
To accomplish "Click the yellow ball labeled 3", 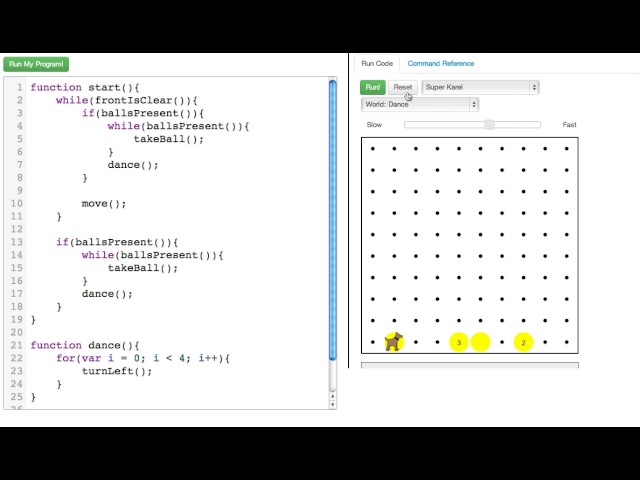I will pyautogui.click(x=459, y=342).
